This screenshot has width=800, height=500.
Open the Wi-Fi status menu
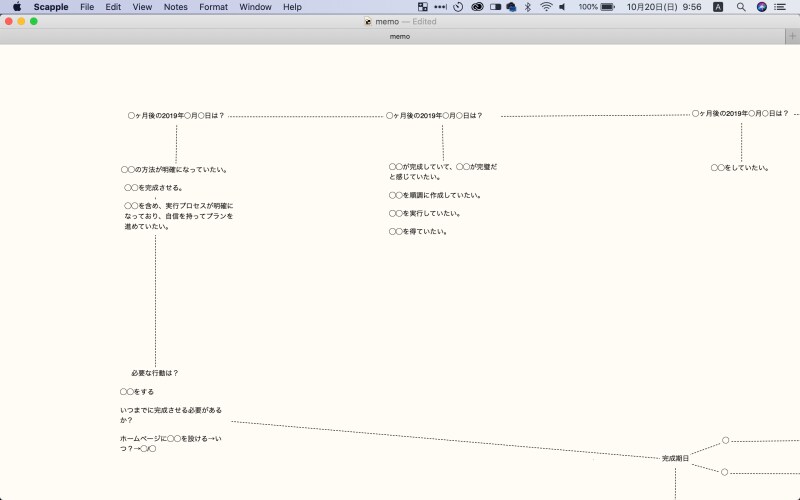click(x=546, y=7)
